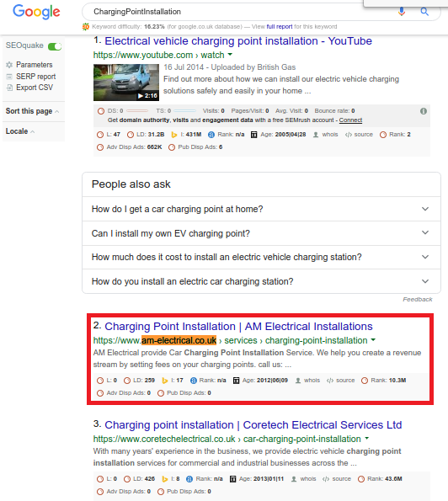
Task: Click LD: 426 icon for Coretech
Action: (127, 479)
